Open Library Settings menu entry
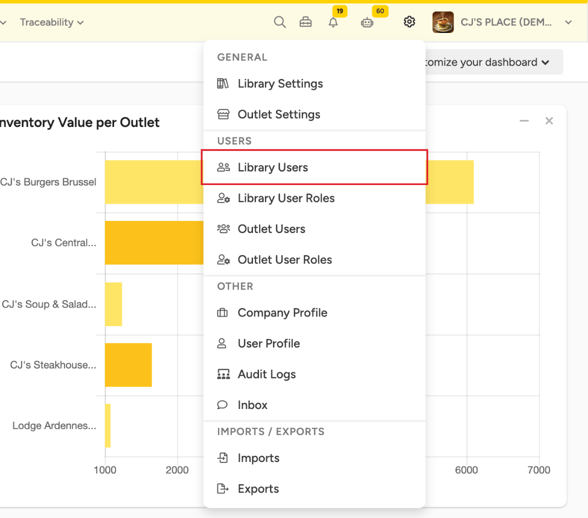Screen dimensions: 588x518 (x=314, y=84)
